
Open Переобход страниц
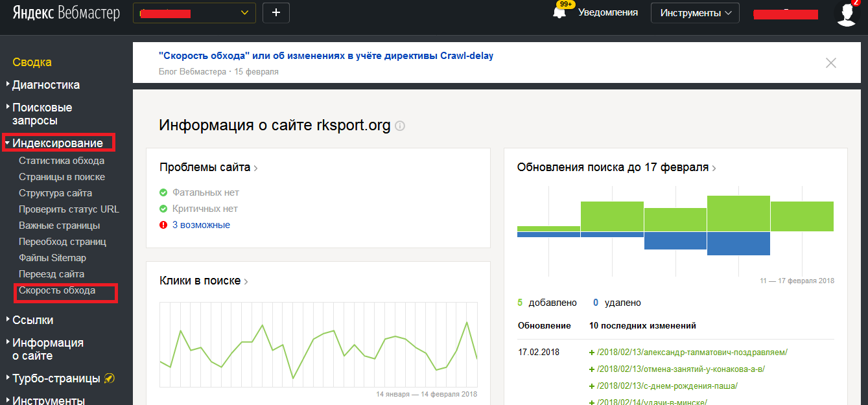(x=62, y=242)
